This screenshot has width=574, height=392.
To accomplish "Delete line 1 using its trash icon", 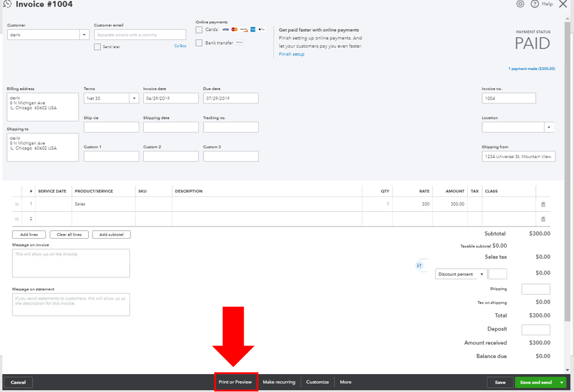I will [x=543, y=204].
